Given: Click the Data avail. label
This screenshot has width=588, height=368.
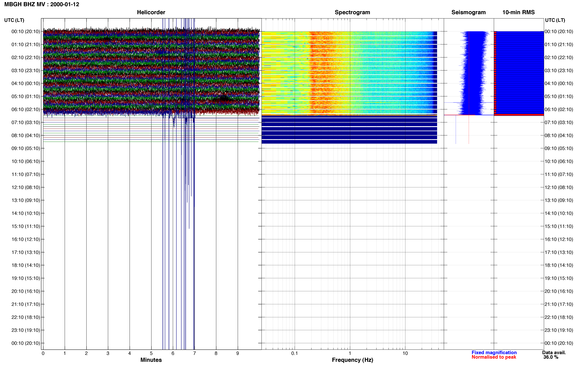Looking at the screenshot, I should tap(554, 352).
